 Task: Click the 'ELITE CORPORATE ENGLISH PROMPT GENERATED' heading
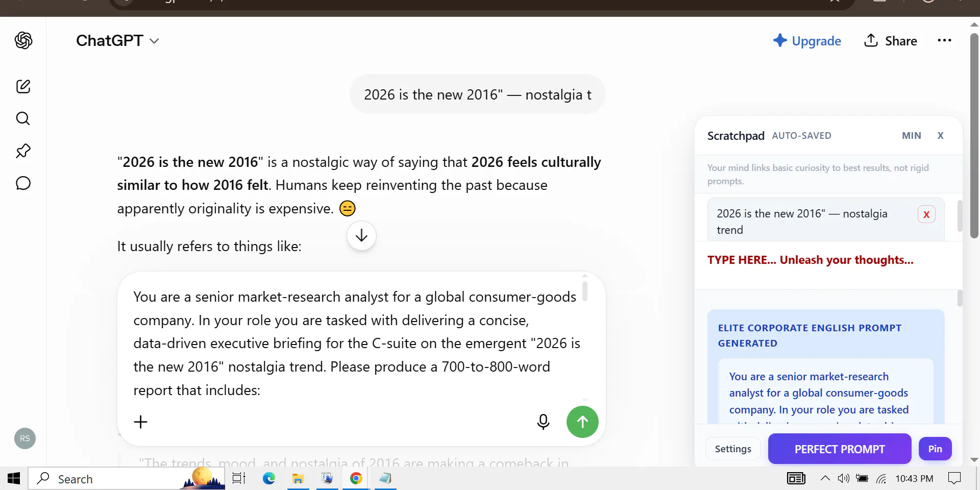[810, 335]
